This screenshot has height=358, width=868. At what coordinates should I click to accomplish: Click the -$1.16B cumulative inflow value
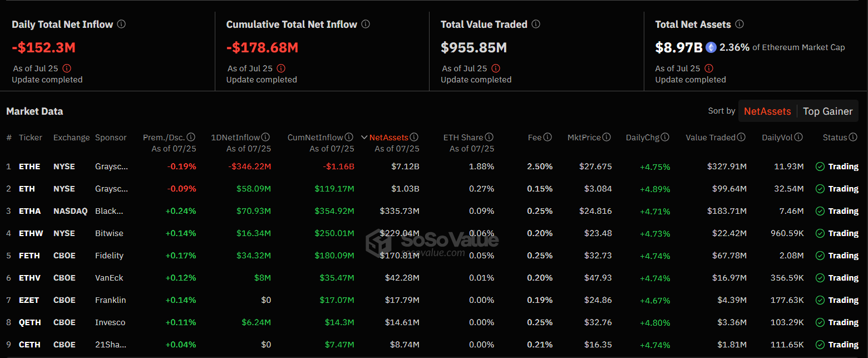coord(339,166)
